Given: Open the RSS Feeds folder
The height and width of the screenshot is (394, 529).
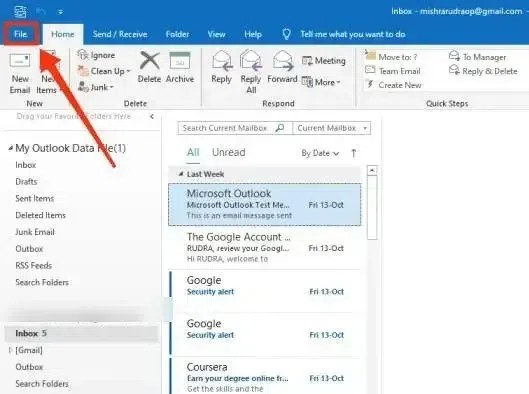Looking at the screenshot, I should 34,265.
